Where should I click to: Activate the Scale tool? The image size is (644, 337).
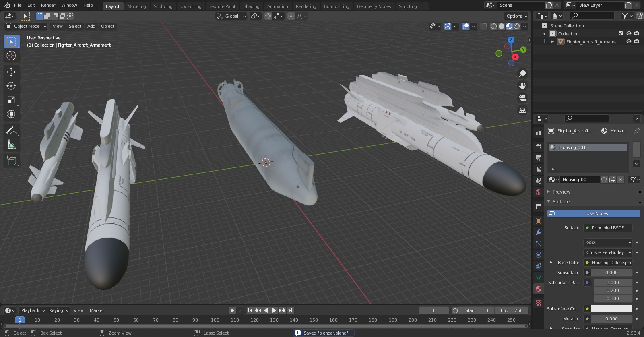point(11,100)
